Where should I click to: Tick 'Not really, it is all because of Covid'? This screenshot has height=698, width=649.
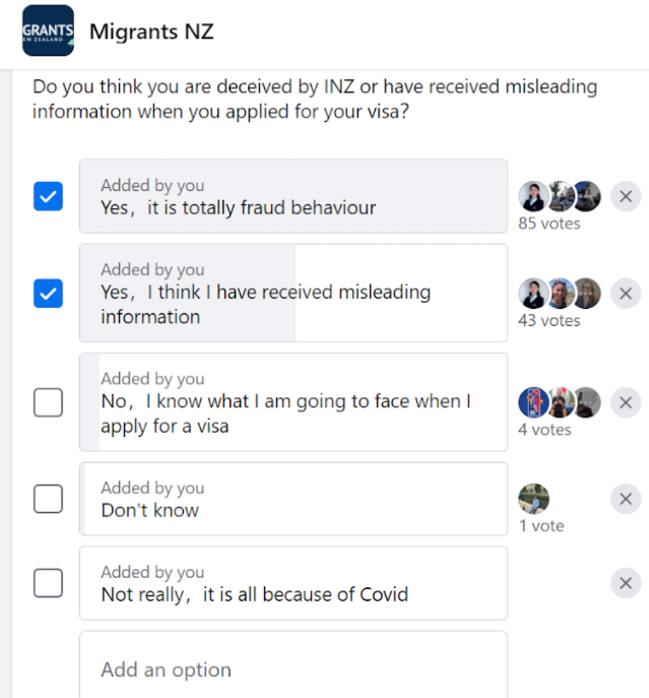48,583
